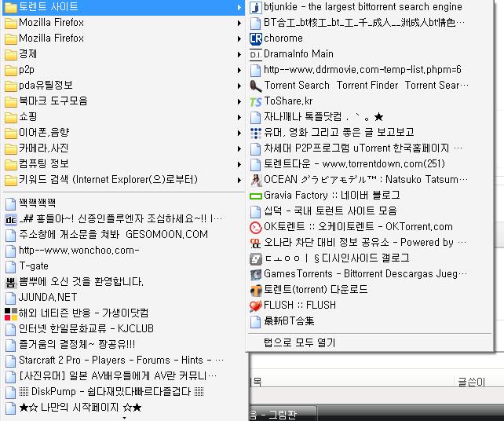Click the page icon of 最新BT合集
Screen dimensions: 504x421
[x=256, y=321]
